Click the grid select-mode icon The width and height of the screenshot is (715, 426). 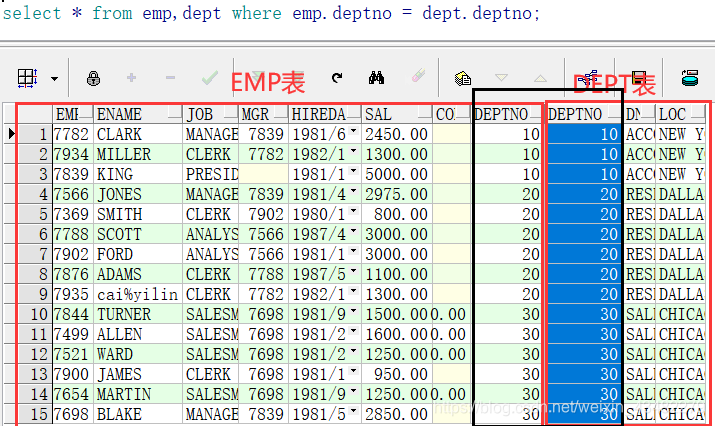[x=27, y=78]
